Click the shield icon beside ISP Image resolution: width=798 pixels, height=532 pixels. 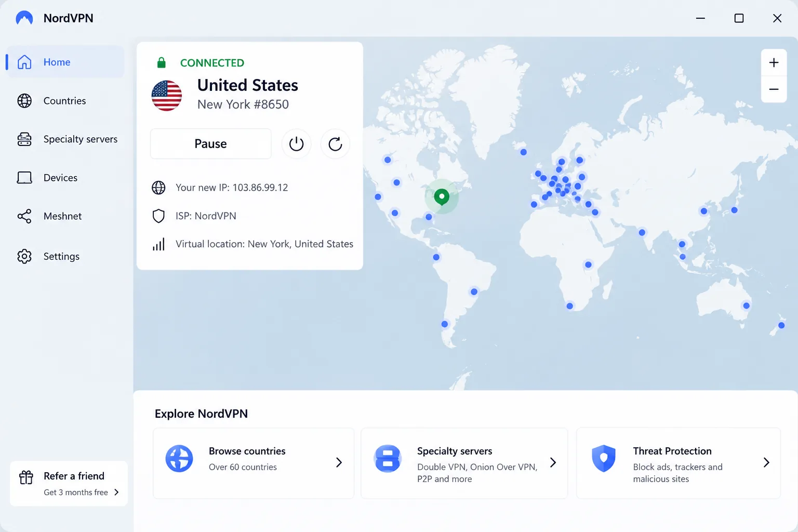[x=158, y=216]
